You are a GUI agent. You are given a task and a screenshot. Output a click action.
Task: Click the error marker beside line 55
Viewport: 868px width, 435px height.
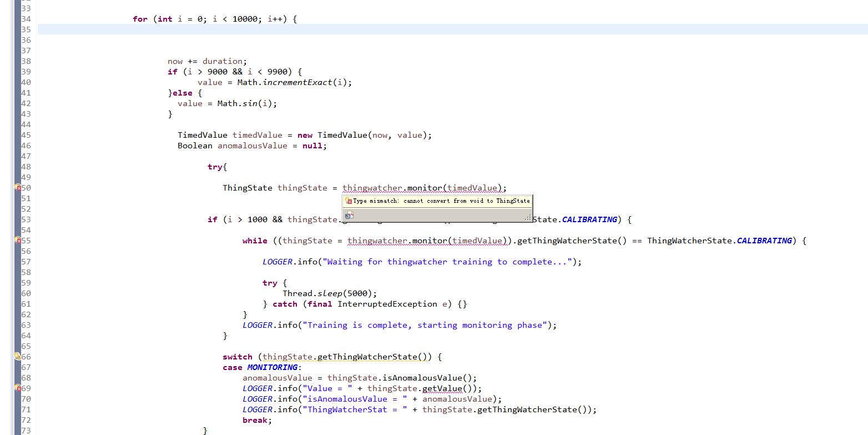coord(18,241)
